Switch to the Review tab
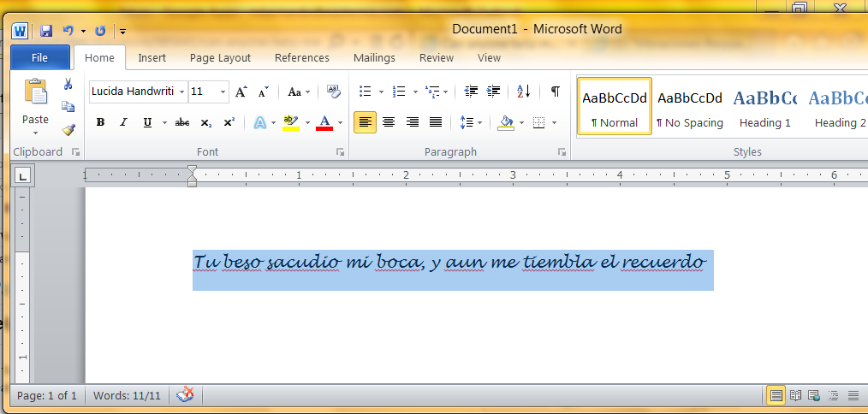This screenshot has width=868, height=414. coord(437,57)
